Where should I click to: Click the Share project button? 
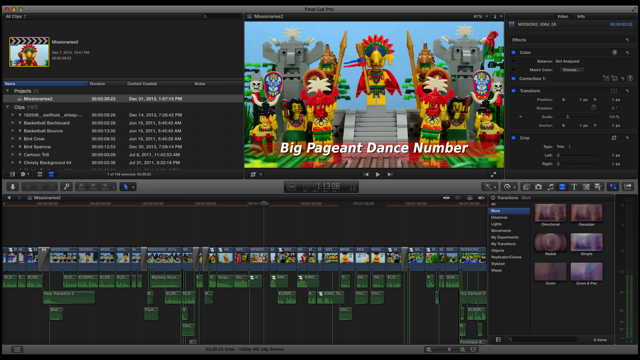click(628, 187)
